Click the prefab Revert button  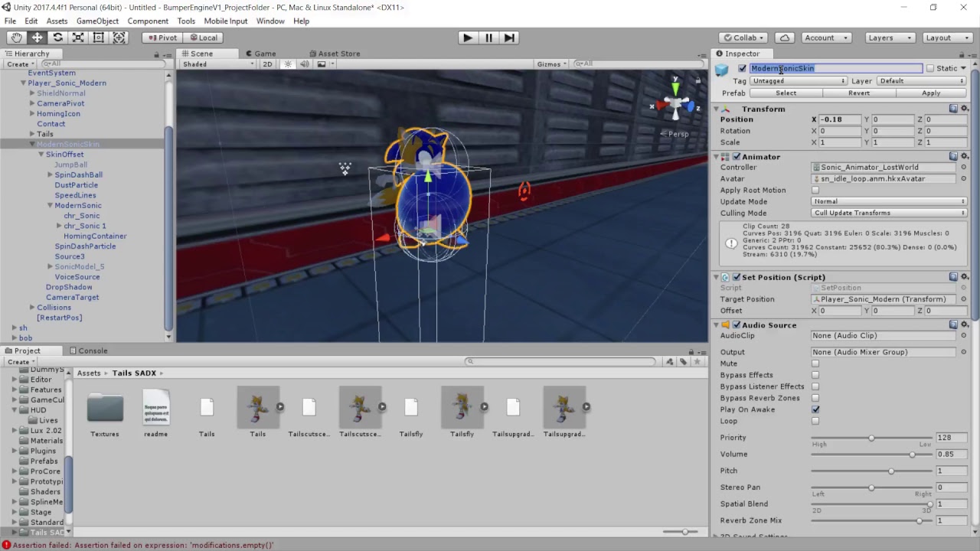coord(858,93)
